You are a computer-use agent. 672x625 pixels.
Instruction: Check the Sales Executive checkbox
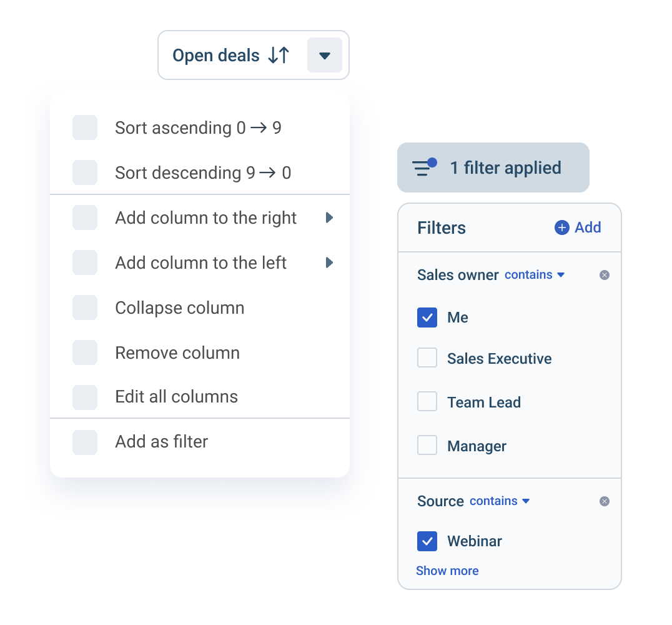coord(427,359)
